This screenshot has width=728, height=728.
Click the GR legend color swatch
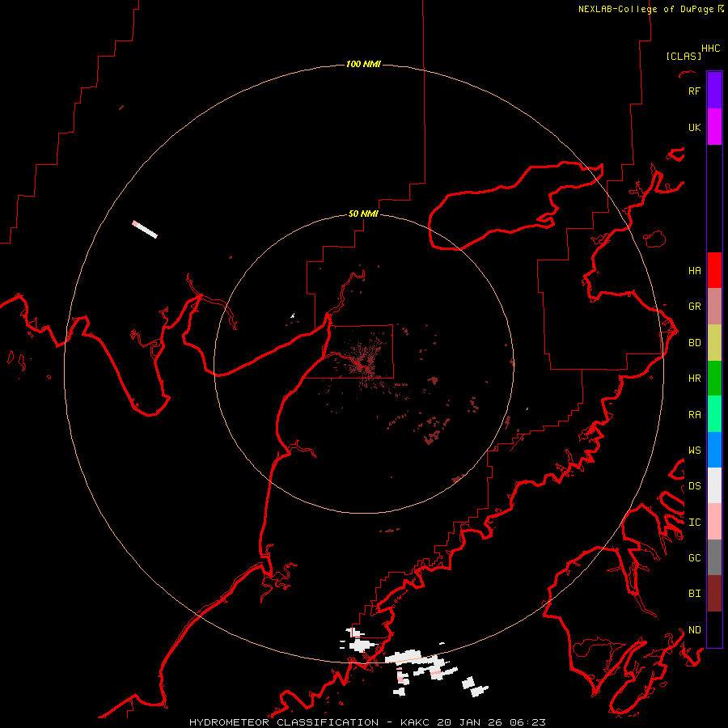[x=714, y=307]
